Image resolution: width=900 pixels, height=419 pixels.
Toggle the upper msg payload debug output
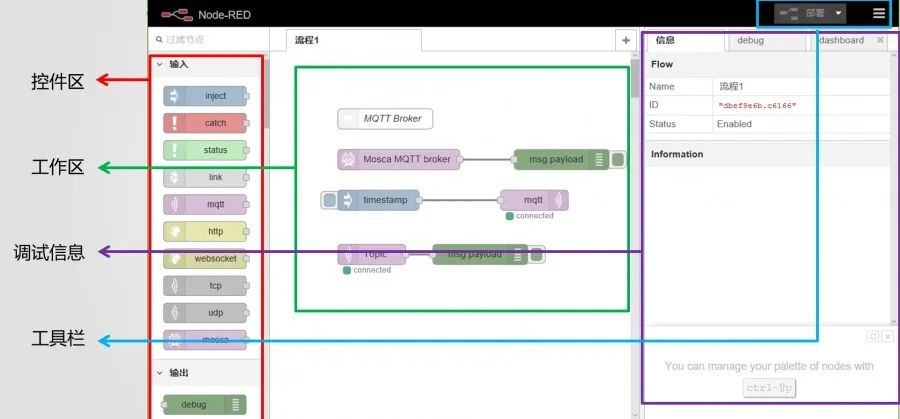pos(618,160)
